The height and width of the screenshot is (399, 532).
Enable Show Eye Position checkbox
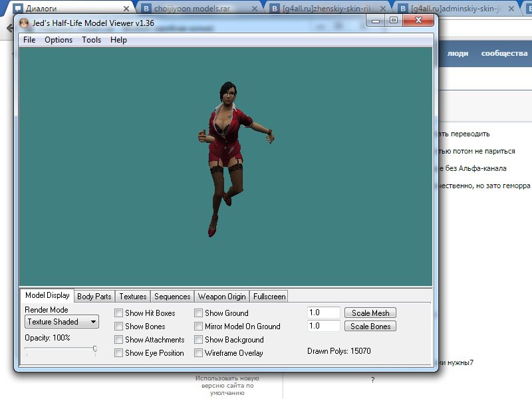point(118,353)
